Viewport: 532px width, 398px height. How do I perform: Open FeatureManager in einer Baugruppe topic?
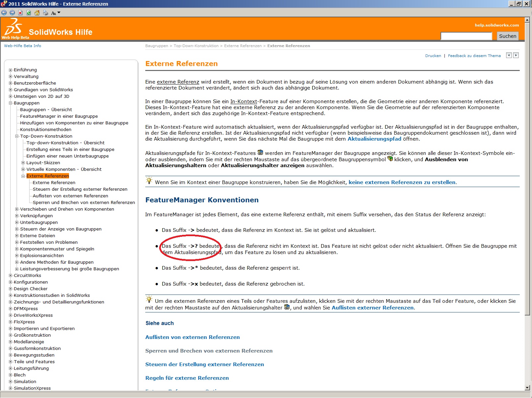(x=59, y=116)
